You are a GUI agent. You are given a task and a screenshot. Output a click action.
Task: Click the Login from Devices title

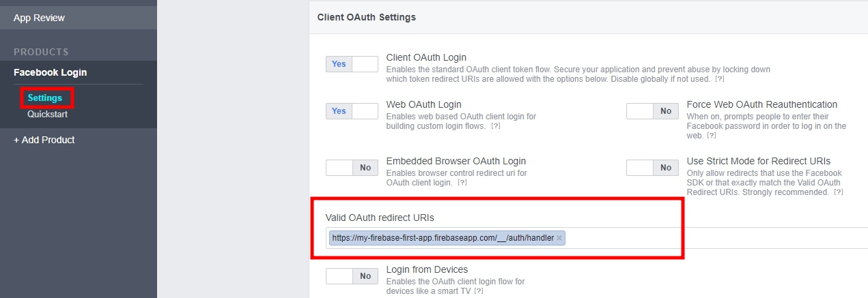point(427,269)
